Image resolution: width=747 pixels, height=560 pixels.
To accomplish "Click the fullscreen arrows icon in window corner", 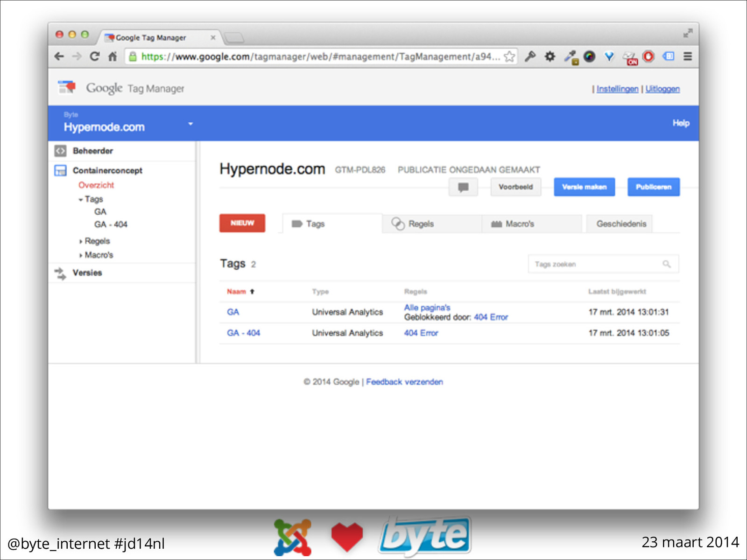I will pos(688,34).
